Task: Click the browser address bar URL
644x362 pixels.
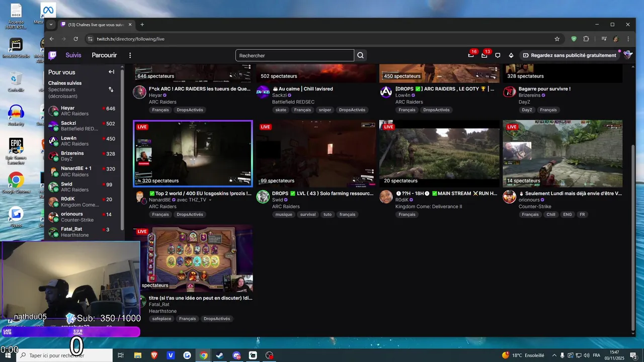Action: coord(131,39)
